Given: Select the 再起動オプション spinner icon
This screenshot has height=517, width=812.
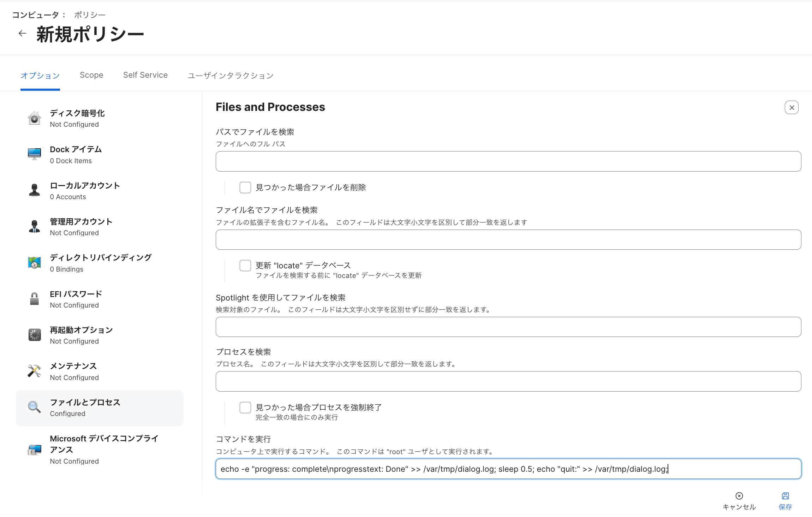Looking at the screenshot, I should pos(34,335).
